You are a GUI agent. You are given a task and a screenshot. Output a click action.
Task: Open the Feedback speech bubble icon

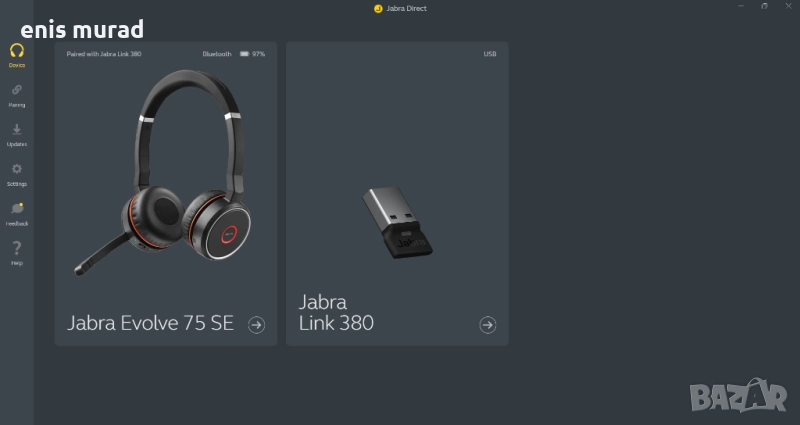[x=17, y=208]
